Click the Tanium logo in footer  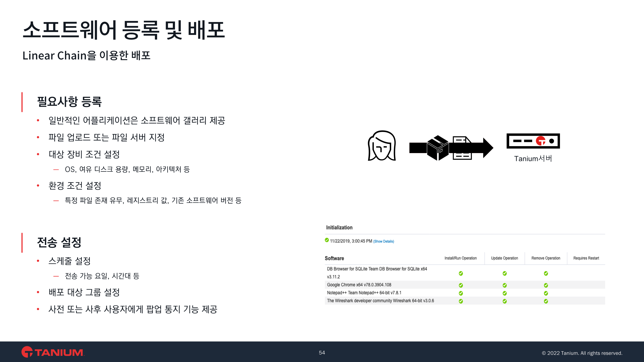(53, 352)
